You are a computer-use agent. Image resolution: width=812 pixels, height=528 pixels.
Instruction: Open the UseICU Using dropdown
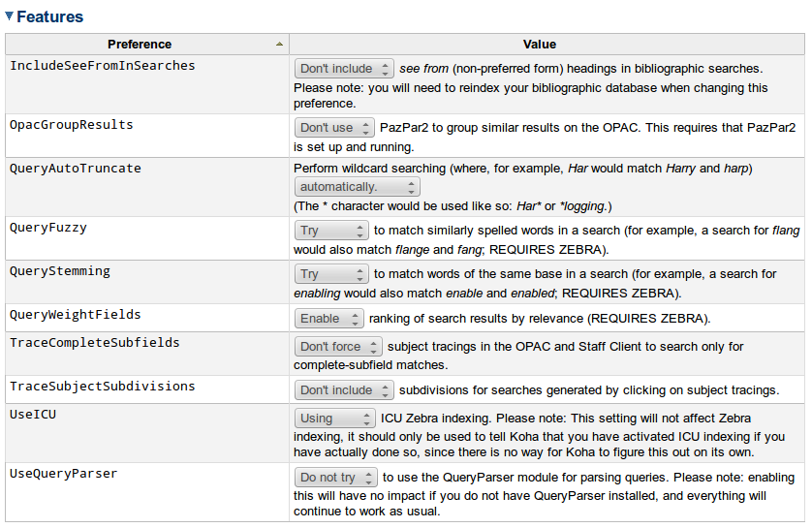coord(334,419)
